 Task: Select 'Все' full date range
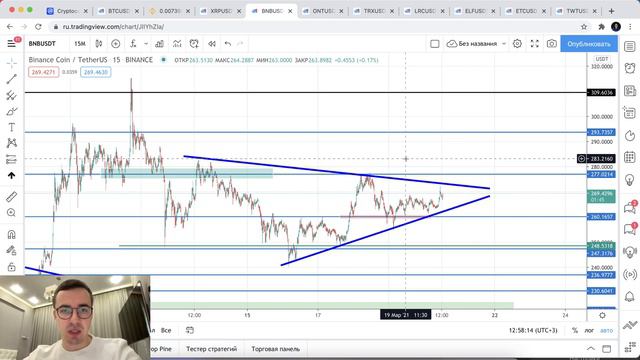point(166,330)
